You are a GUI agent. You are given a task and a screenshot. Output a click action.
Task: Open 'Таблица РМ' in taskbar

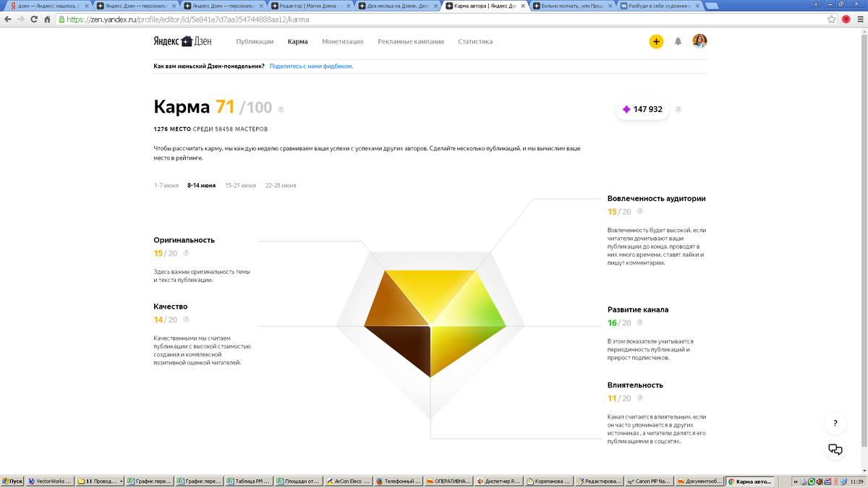pyautogui.click(x=249, y=481)
